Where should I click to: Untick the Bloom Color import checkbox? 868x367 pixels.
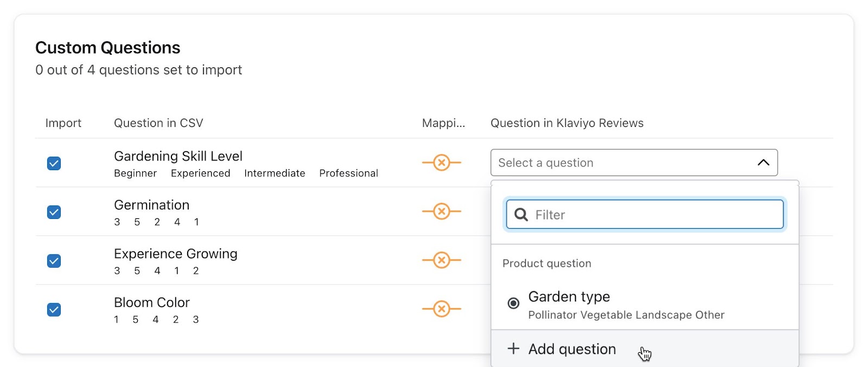coord(54,310)
